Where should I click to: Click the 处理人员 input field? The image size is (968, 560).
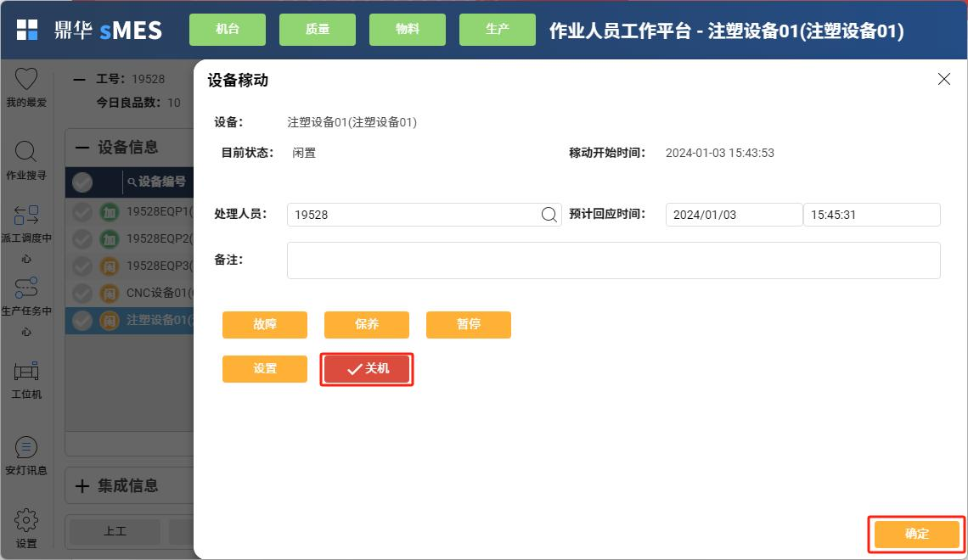(424, 215)
